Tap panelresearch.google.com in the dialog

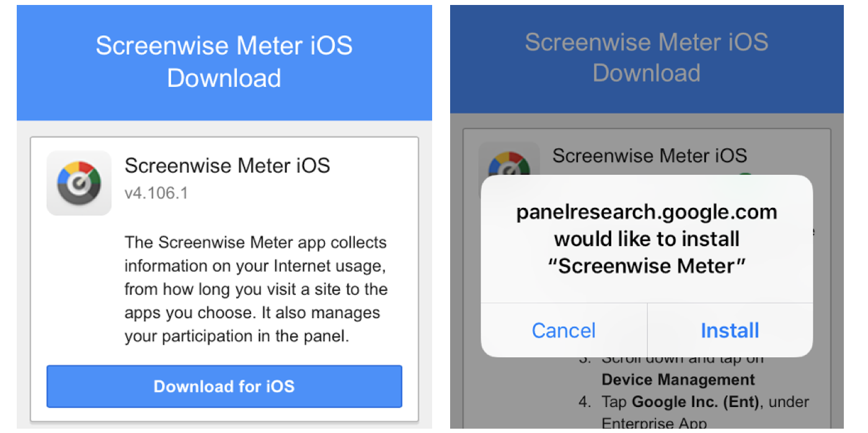point(647,212)
